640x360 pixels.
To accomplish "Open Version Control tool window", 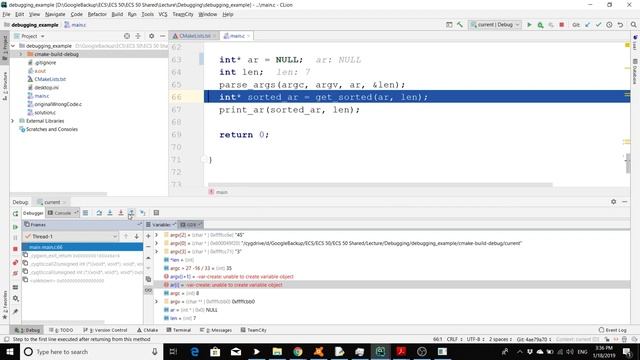I will pos(105,330).
